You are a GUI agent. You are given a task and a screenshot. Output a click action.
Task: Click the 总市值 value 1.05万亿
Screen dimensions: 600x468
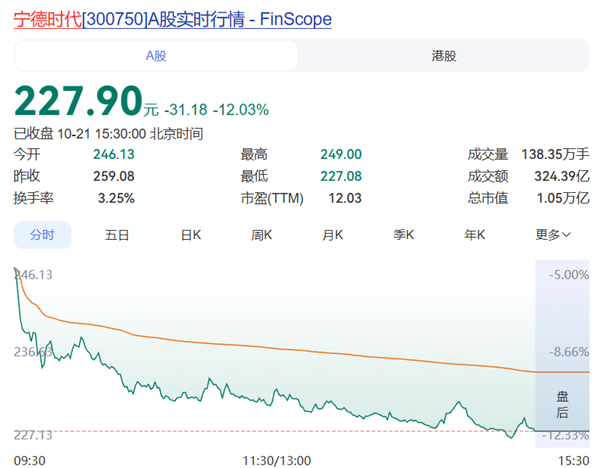(563, 198)
